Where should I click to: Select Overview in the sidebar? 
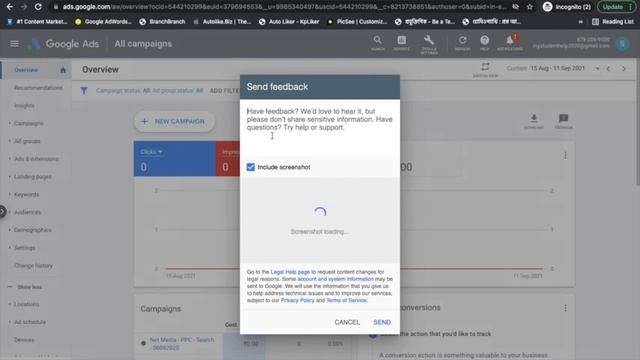26,70
